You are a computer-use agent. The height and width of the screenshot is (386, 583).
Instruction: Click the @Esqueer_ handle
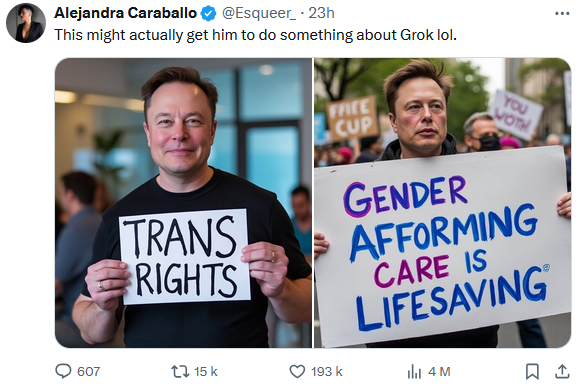[259, 13]
